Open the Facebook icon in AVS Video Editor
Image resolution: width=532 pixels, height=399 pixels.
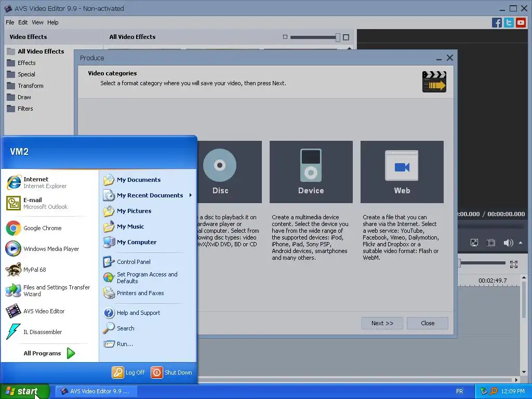pyautogui.click(x=497, y=23)
